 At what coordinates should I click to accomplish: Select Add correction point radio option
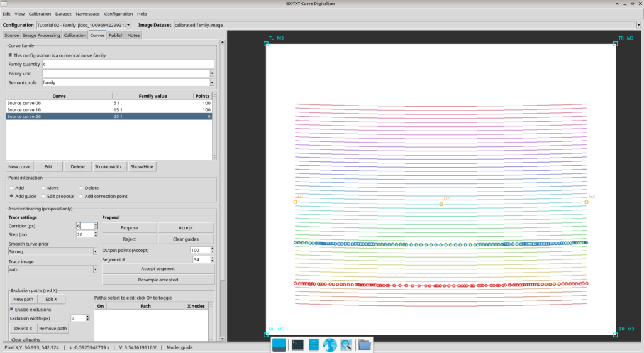coord(81,196)
